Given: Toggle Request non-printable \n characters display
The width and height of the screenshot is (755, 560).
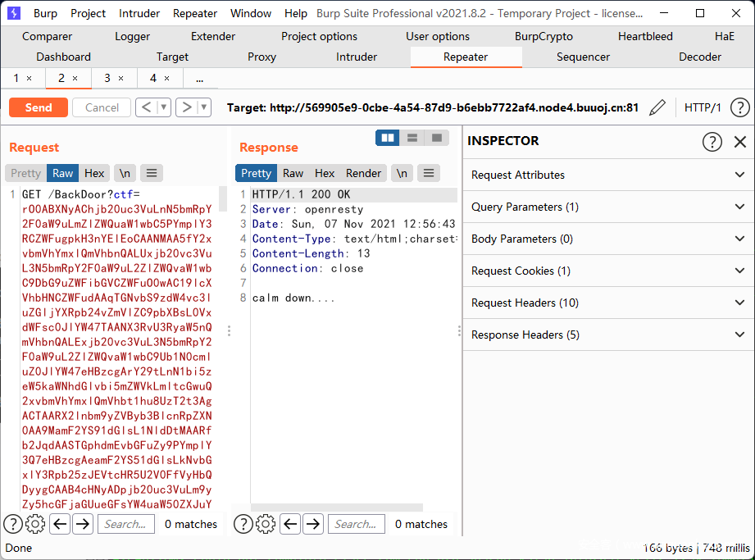Looking at the screenshot, I should tap(125, 173).
